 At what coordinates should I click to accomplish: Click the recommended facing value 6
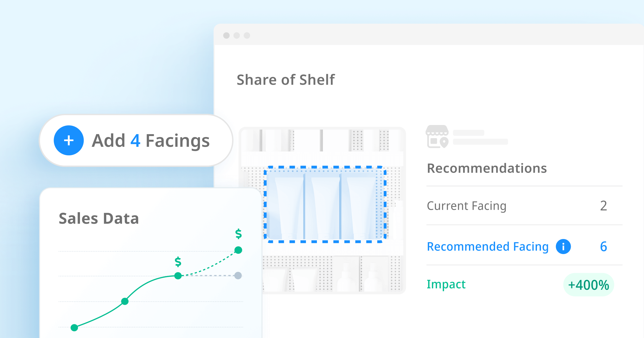(603, 247)
